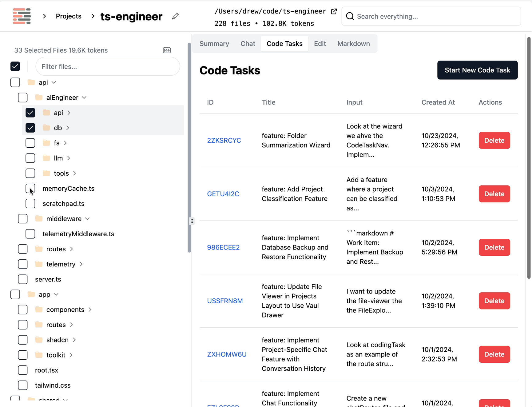Click the markdown icon above file tree
The width and height of the screenshot is (532, 407).
(167, 50)
